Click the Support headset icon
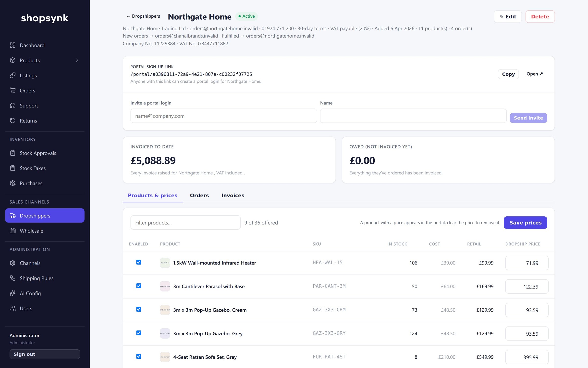The width and height of the screenshot is (588, 368). point(13,105)
